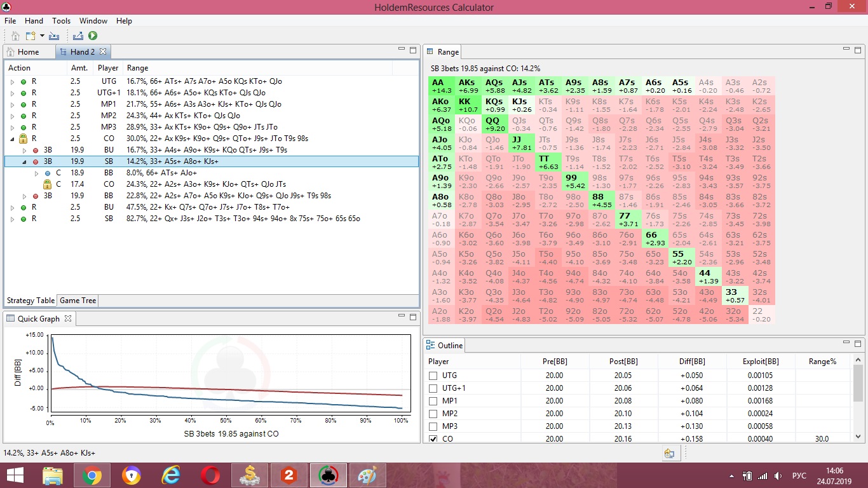Maximize the Quick Graph panel

pyautogui.click(x=413, y=316)
